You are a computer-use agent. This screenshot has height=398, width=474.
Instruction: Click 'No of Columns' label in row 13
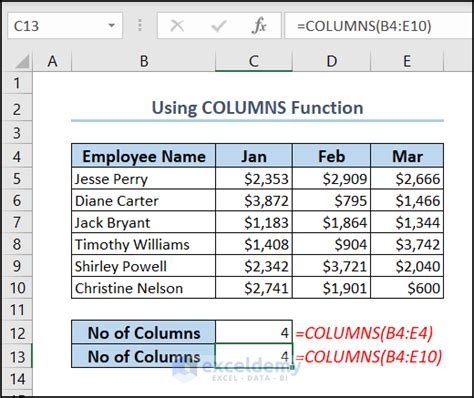(144, 356)
